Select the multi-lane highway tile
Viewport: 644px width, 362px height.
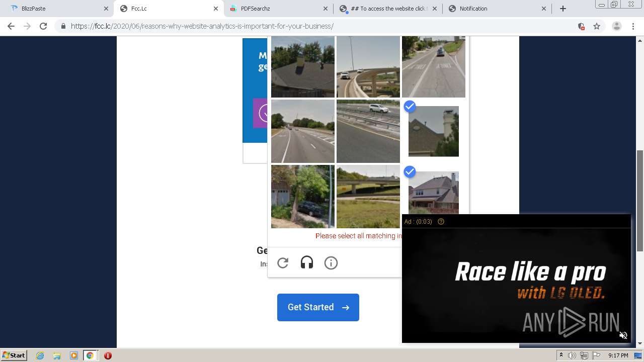303,131
